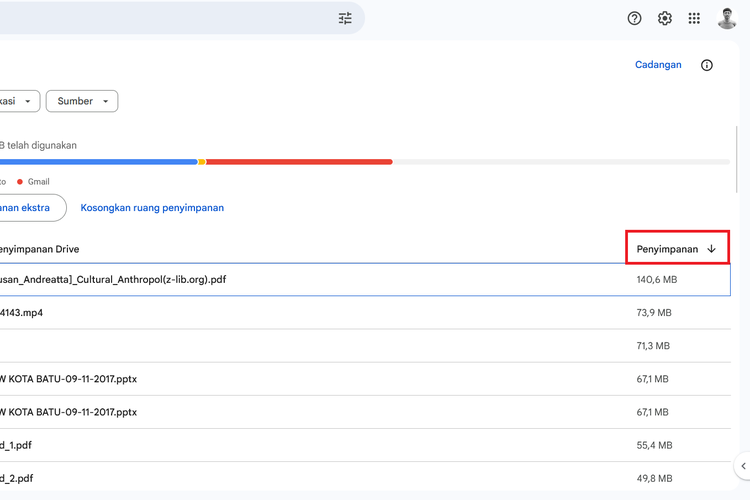Open search filter options icon
This screenshot has width=750, height=500.
click(x=345, y=18)
